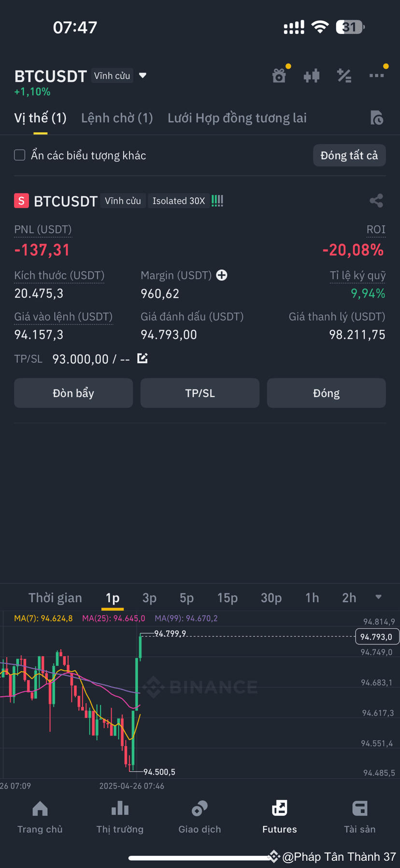Screen dimensions: 400x868
Task: Expand the BTCUSDT Vĩnh cửu pair dropdown
Action: 143,75
